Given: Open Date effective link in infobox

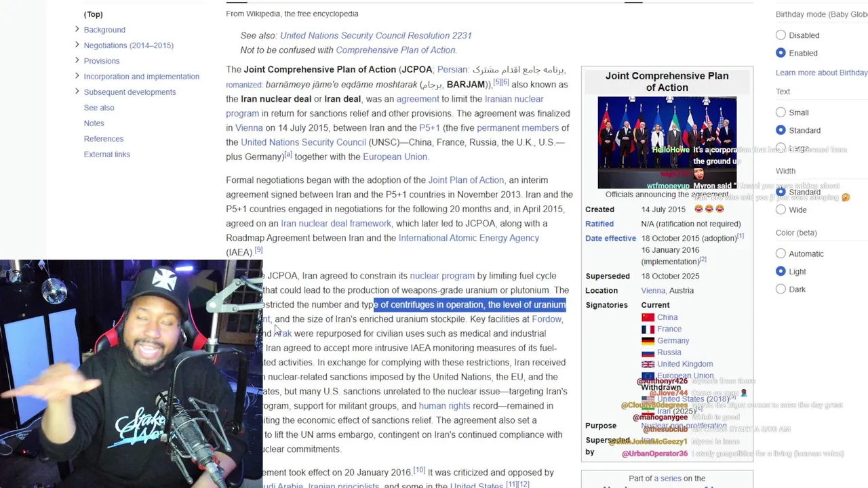Looking at the screenshot, I should 610,239.
